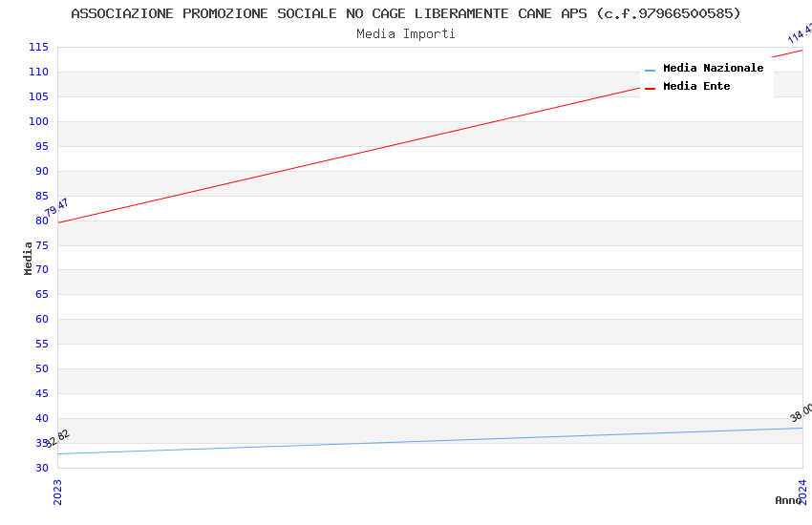Click y-axis tick 50
The image size is (812, 525).
pyautogui.click(x=42, y=368)
